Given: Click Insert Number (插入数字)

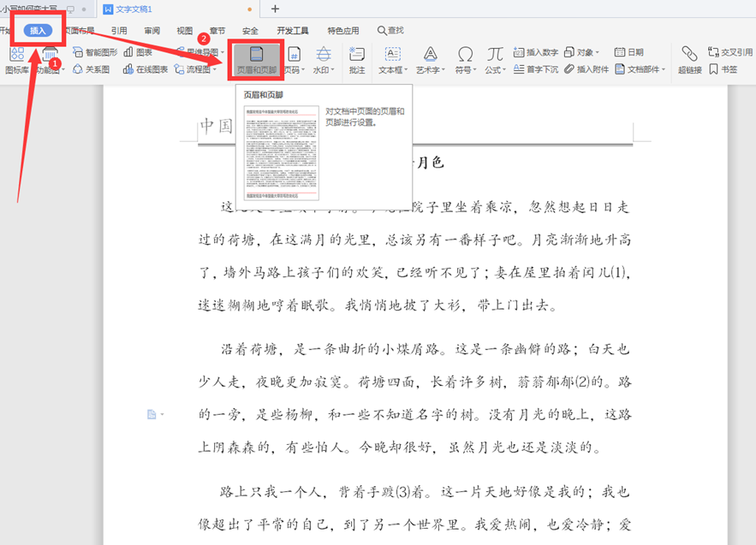Looking at the screenshot, I should (536, 52).
